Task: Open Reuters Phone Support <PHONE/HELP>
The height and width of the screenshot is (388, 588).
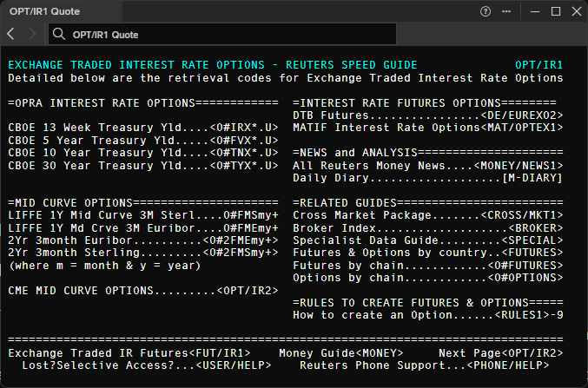Action: tap(508, 365)
